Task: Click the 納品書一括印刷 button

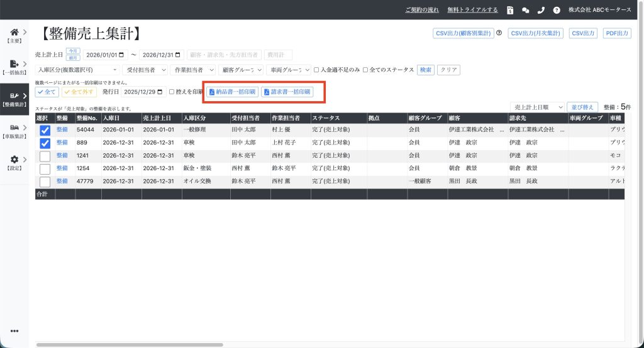Action: point(232,92)
